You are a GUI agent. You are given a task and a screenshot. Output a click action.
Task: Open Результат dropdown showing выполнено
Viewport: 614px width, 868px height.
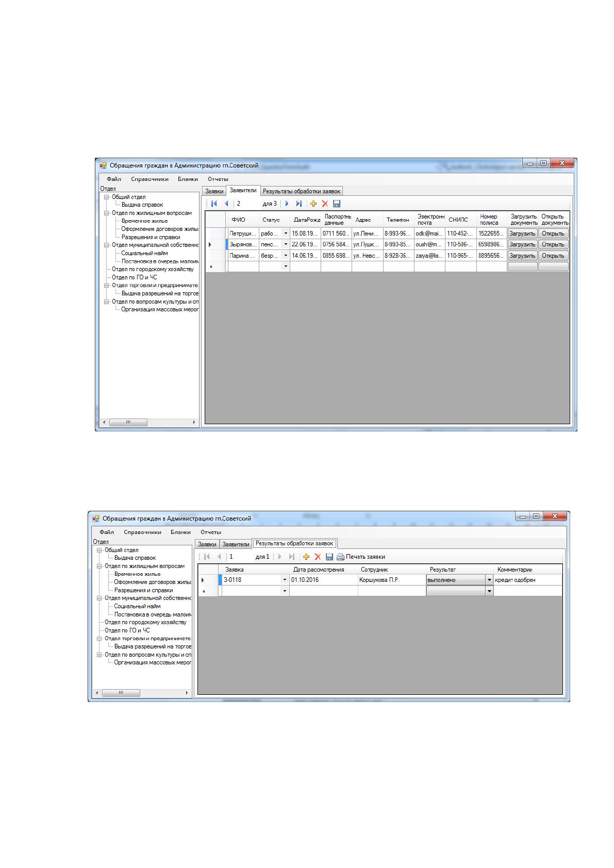pyautogui.click(x=489, y=580)
